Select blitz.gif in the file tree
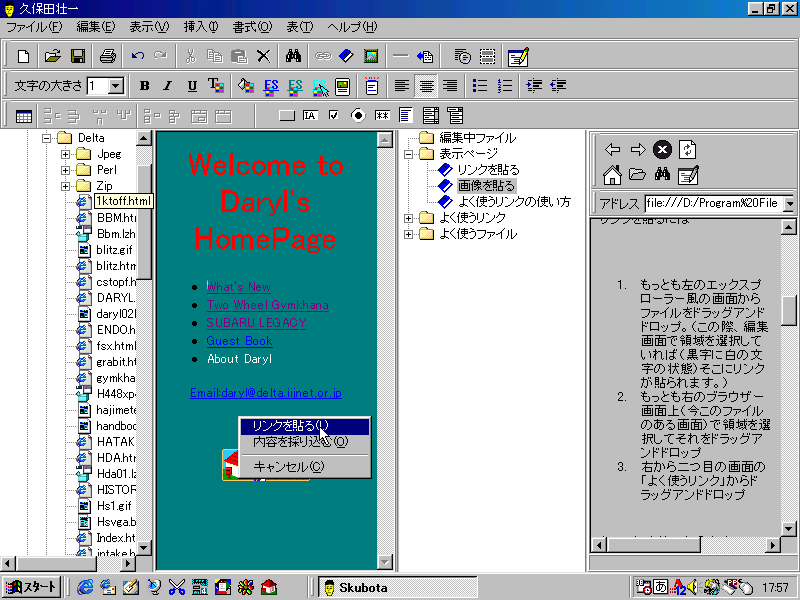 (114, 250)
